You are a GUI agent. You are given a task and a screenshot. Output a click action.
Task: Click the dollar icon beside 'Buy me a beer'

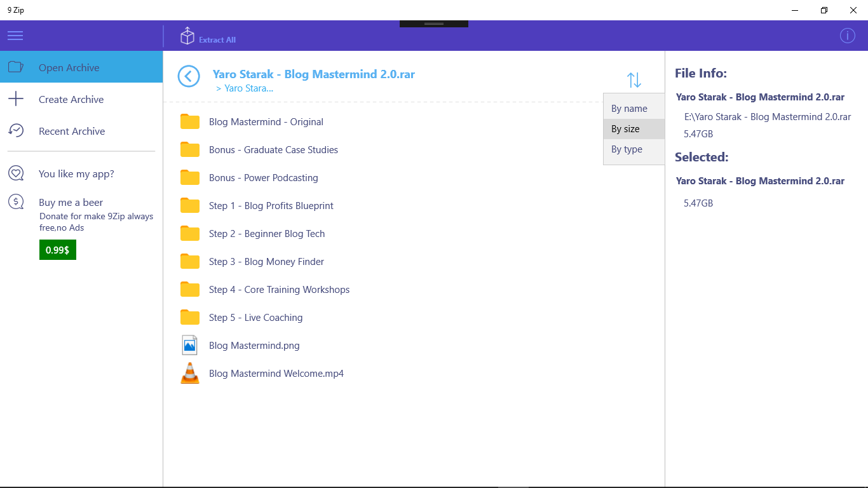[15, 201]
